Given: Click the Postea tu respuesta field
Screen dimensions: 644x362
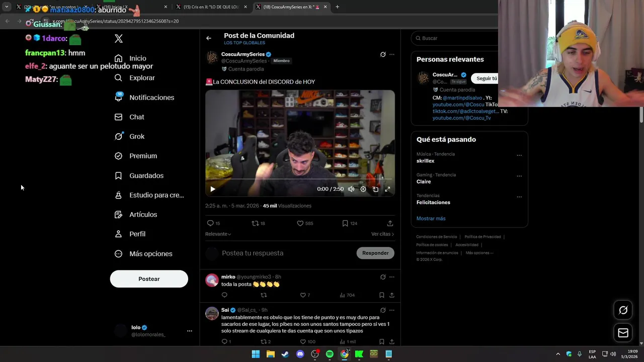Looking at the screenshot, I should coord(287,253).
